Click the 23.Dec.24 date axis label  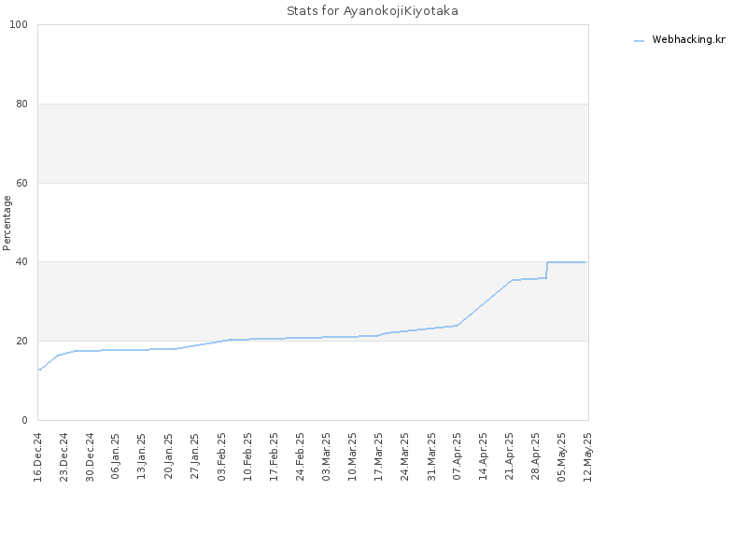click(63, 457)
